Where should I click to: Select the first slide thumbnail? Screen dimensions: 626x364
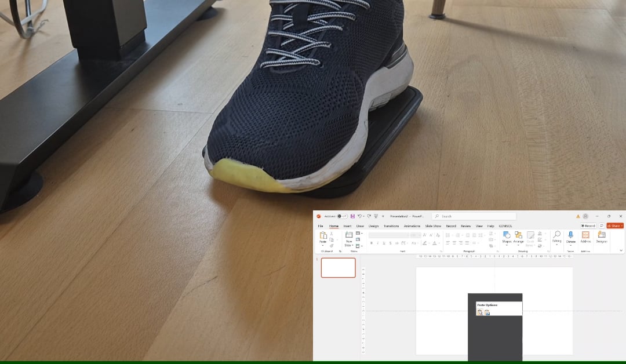coord(338,267)
